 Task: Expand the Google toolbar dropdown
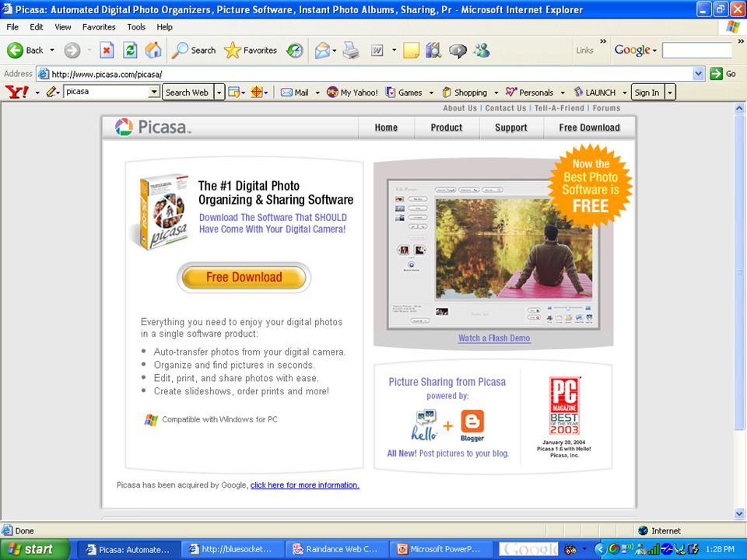point(654,50)
